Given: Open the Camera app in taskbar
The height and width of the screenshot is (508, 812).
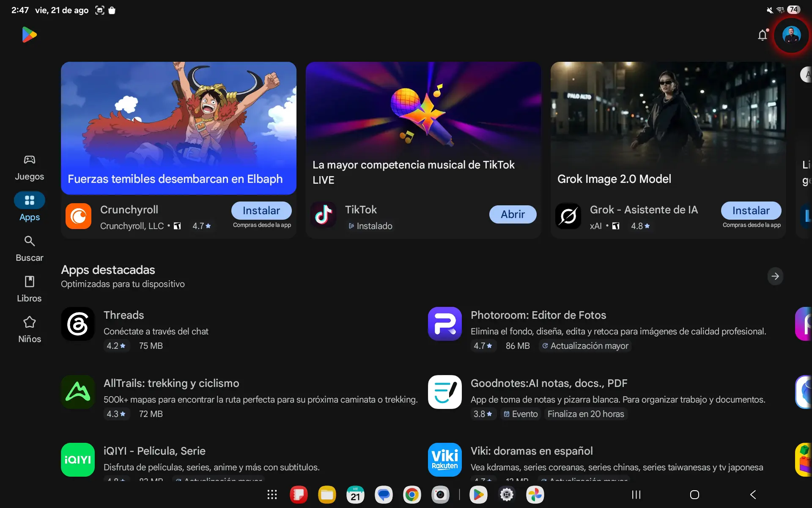Looking at the screenshot, I should point(440,494).
